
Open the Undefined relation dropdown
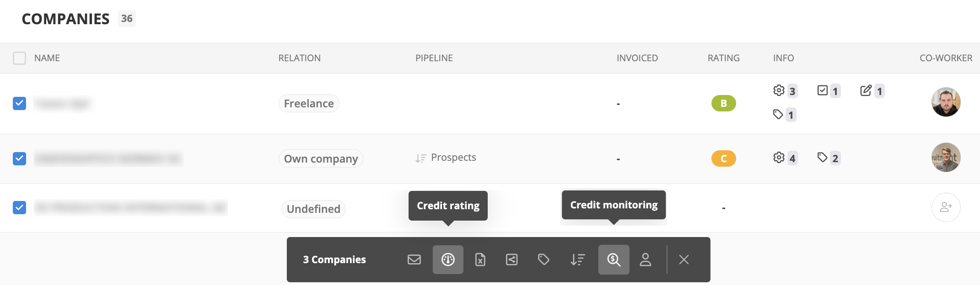click(x=313, y=209)
